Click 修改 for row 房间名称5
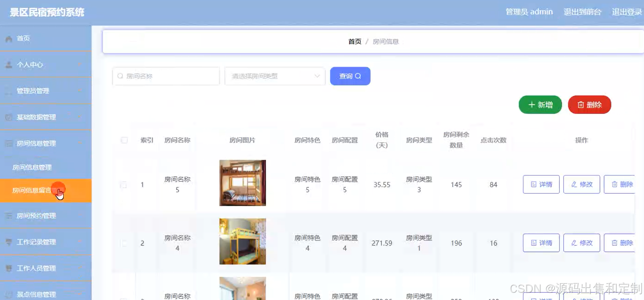Screen dimensions: 644x300 581,184
